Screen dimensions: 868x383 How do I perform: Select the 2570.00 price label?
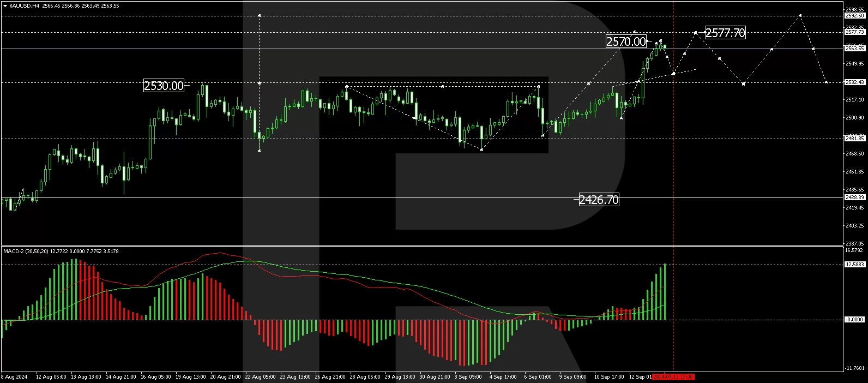(x=626, y=41)
